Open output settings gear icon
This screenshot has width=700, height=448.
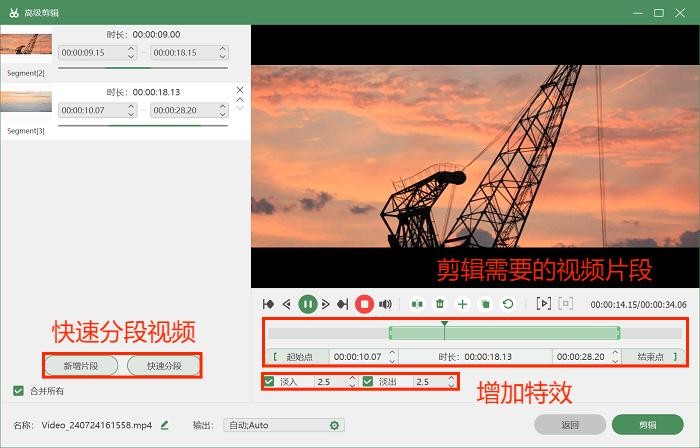click(x=335, y=425)
